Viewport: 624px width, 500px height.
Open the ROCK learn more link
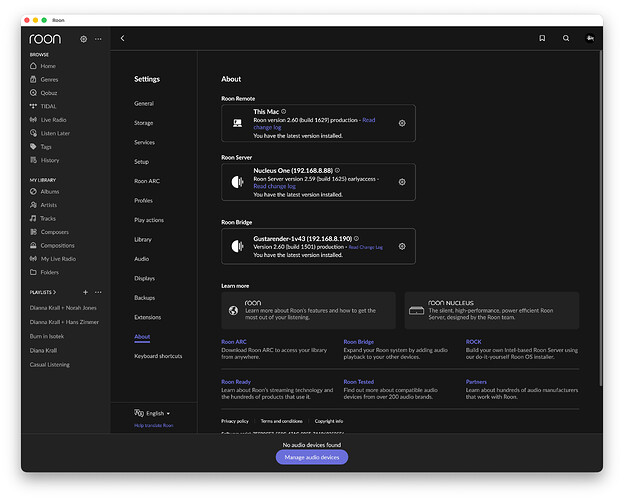click(x=474, y=342)
